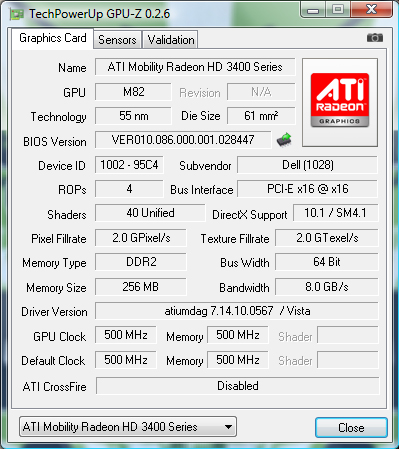Click the Device ID value 1002 - 95C4

point(129,165)
